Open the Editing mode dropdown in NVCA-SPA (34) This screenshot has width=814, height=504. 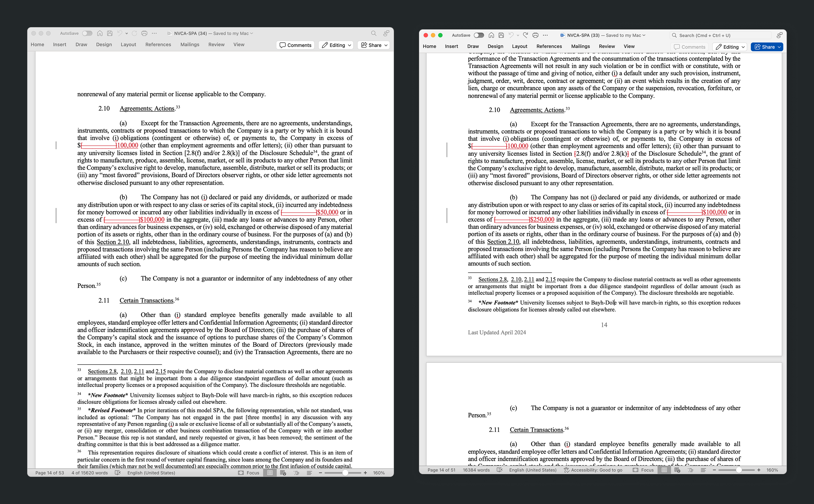tap(336, 45)
